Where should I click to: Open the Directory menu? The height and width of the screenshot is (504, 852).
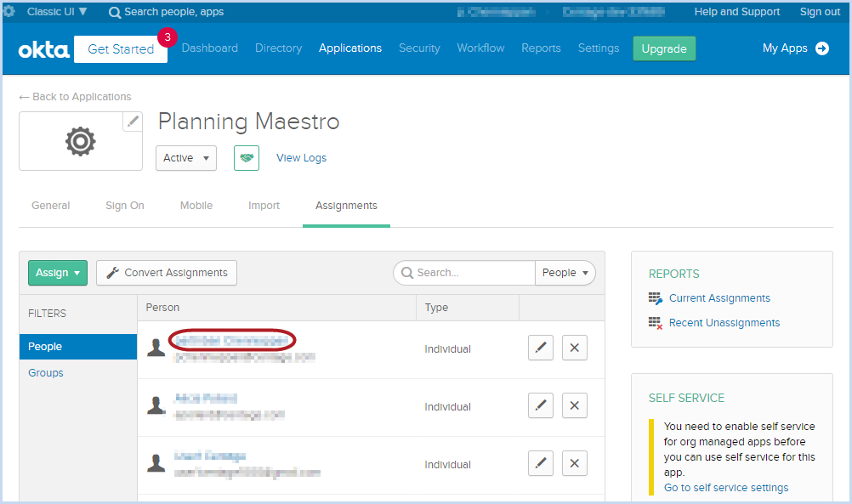278,48
